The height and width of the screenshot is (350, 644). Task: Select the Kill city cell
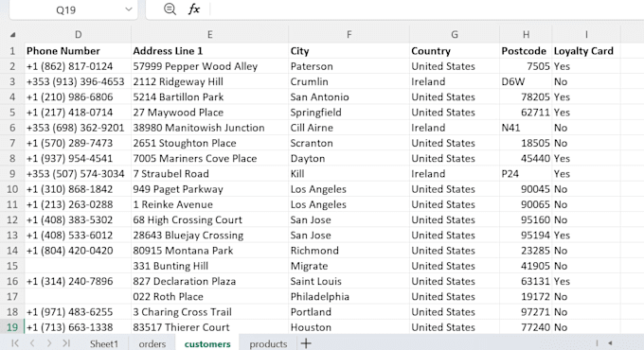pos(349,174)
